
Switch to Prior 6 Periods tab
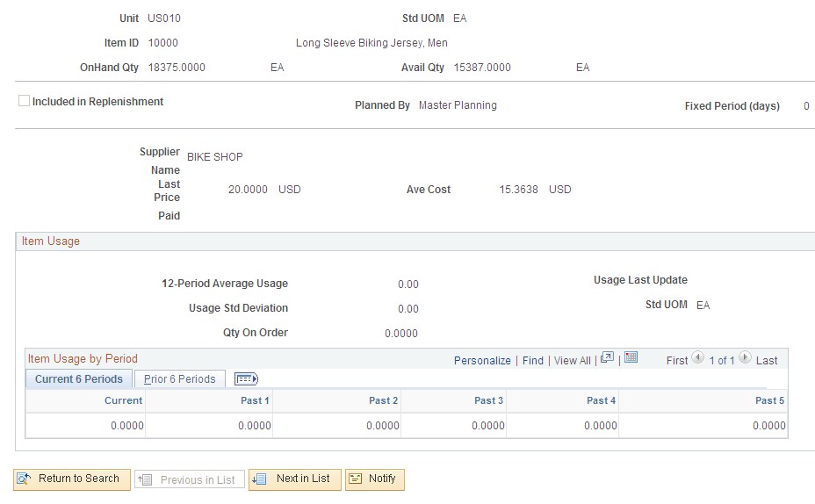click(180, 379)
